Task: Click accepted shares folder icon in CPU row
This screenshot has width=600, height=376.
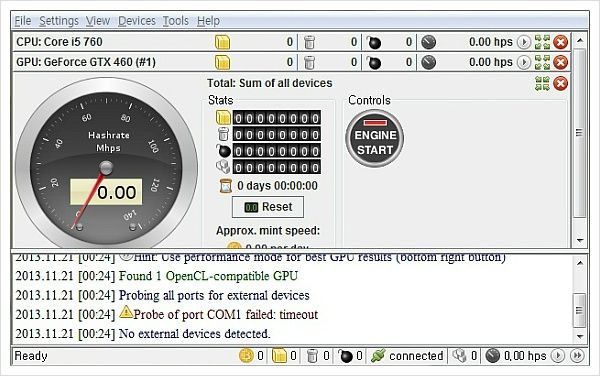Action: (222, 42)
